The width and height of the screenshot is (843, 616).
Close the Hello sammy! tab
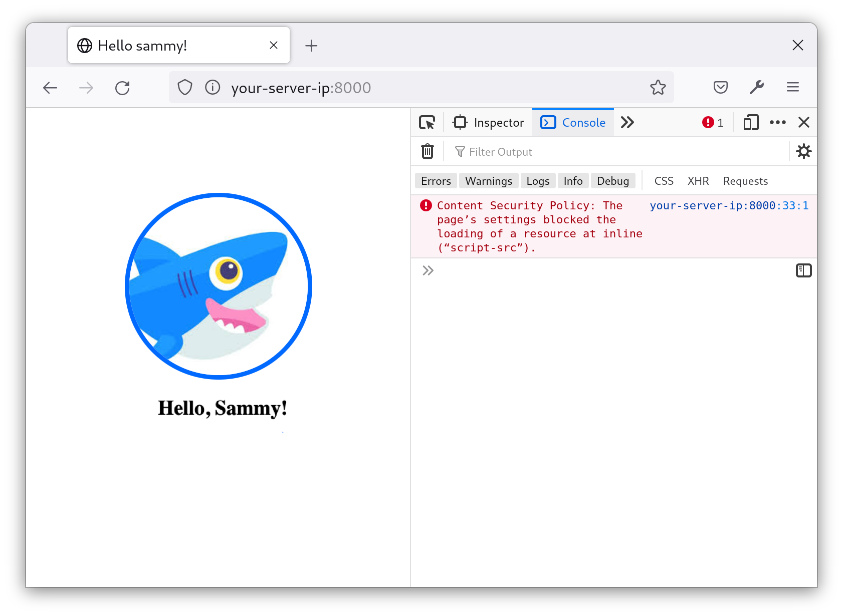tap(274, 45)
